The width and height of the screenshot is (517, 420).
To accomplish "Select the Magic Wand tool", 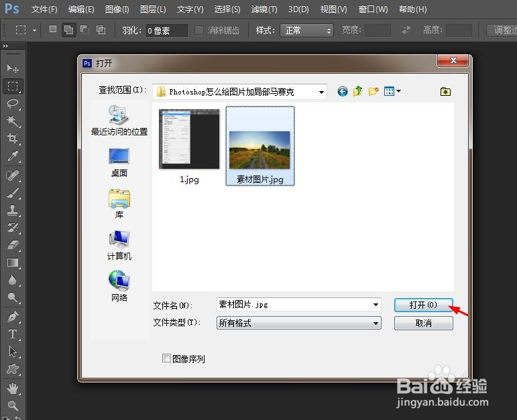I will click(13, 121).
